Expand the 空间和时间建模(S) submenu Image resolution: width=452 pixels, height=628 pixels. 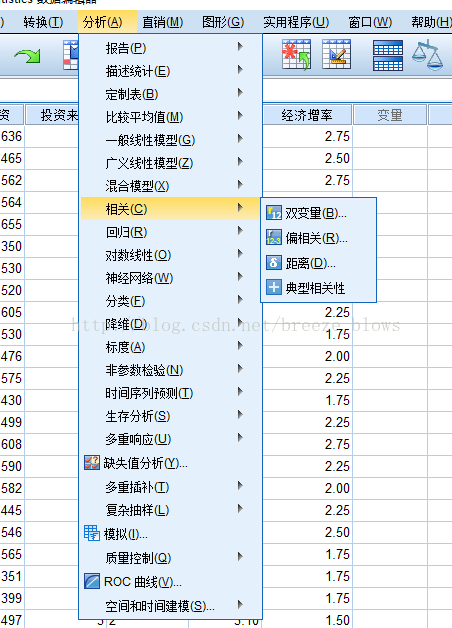coord(171,606)
